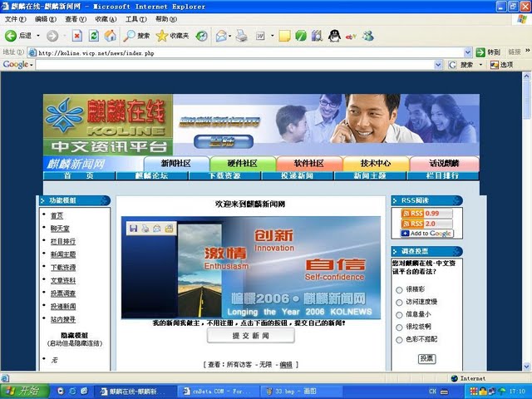Switch to the 硬件社区 tab
The image size is (532, 399).
tap(243, 164)
